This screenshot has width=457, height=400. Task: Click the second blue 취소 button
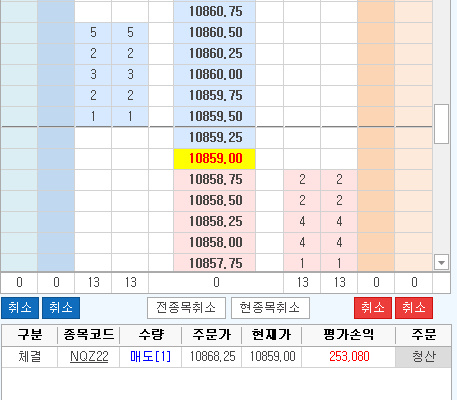pos(61,308)
